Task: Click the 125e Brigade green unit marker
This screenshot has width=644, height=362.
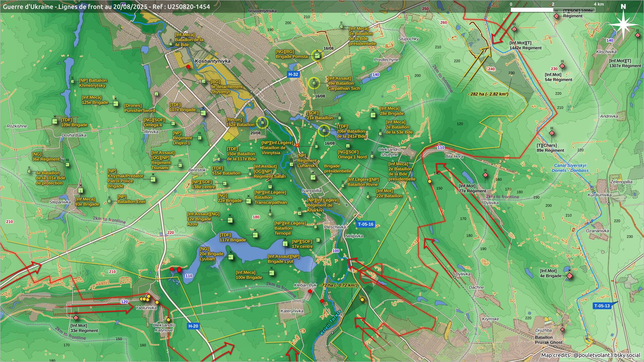Action: [x=116, y=104]
